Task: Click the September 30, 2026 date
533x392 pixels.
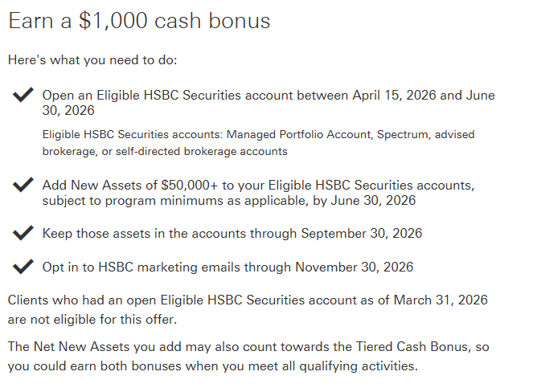Action: 362,234
